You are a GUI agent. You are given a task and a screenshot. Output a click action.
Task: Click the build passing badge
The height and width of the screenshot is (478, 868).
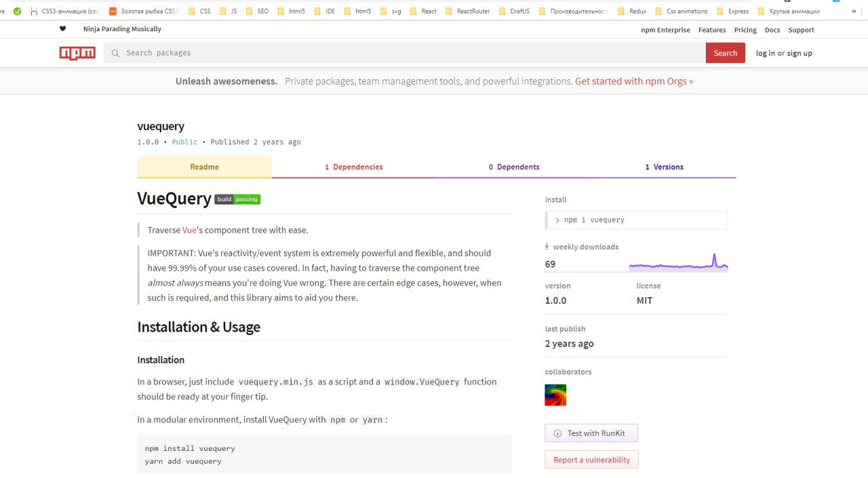coord(237,199)
